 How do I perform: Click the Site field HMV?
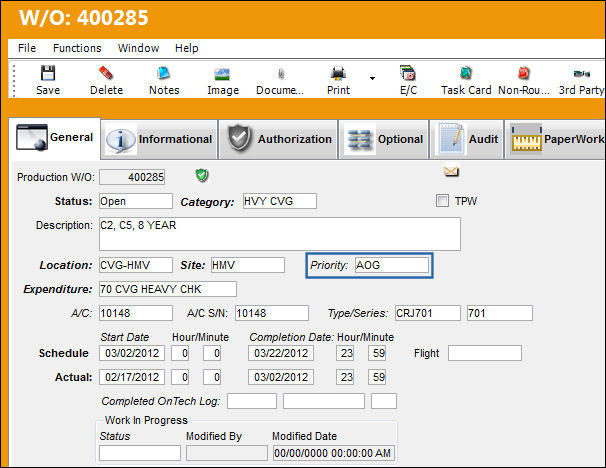(248, 265)
